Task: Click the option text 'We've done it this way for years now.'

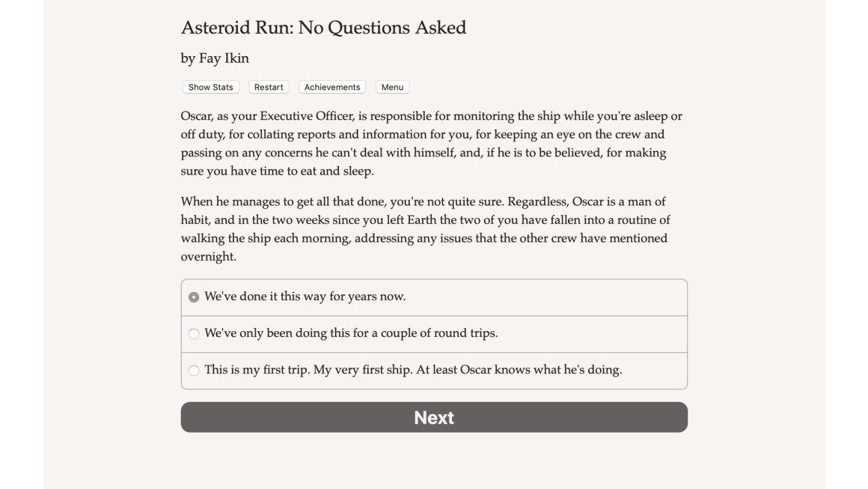Action: (x=305, y=297)
